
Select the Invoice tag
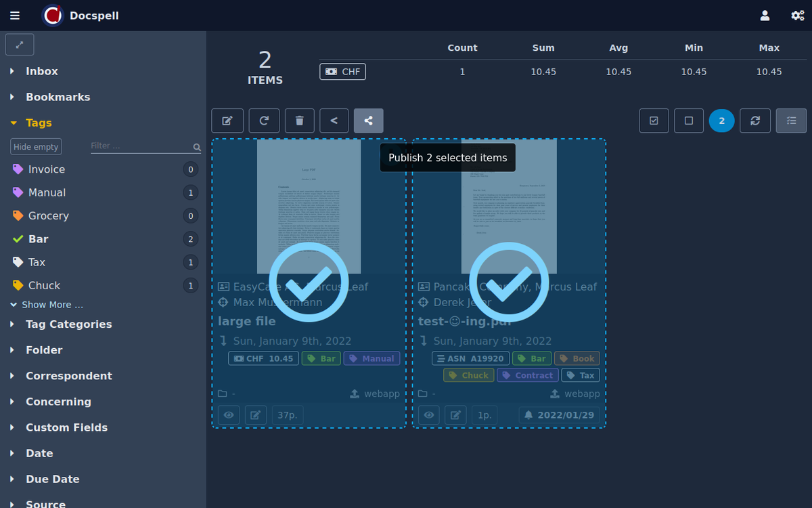pyautogui.click(x=46, y=169)
